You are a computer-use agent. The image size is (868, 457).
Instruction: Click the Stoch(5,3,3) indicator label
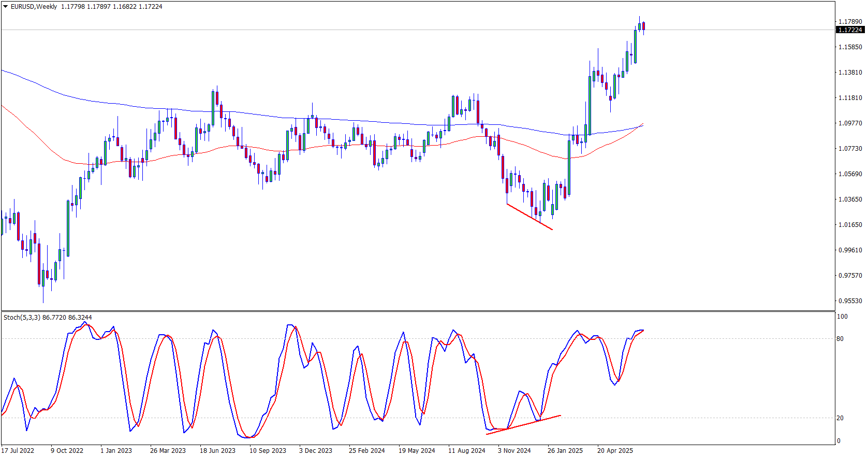(22, 317)
